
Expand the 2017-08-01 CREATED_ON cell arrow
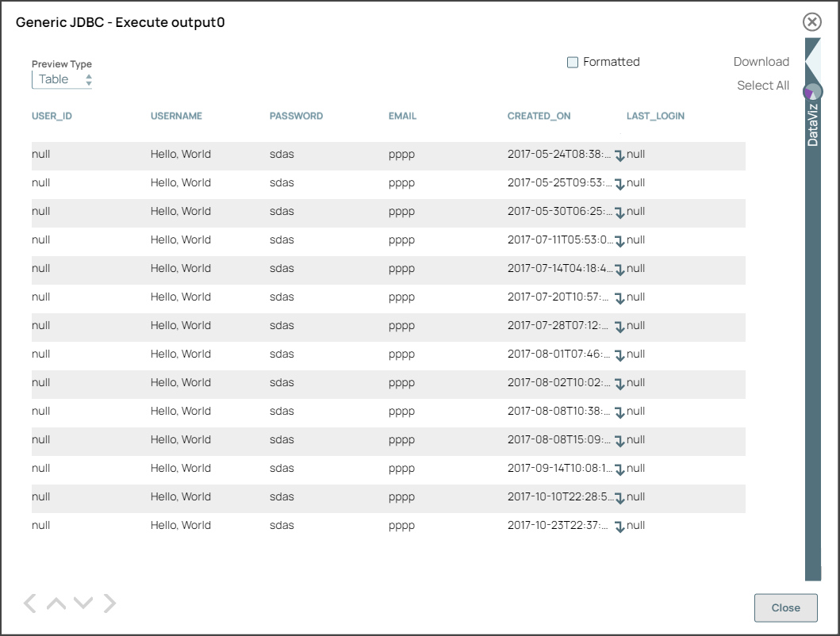click(619, 355)
